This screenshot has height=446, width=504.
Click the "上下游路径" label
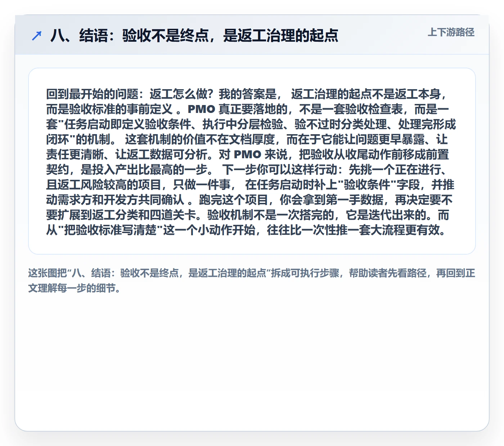451,32
